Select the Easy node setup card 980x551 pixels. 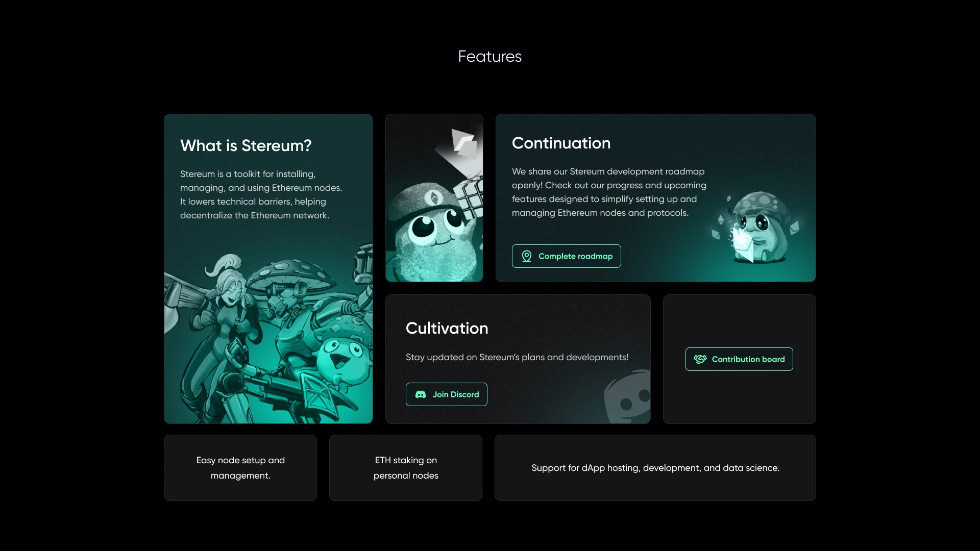coord(240,468)
